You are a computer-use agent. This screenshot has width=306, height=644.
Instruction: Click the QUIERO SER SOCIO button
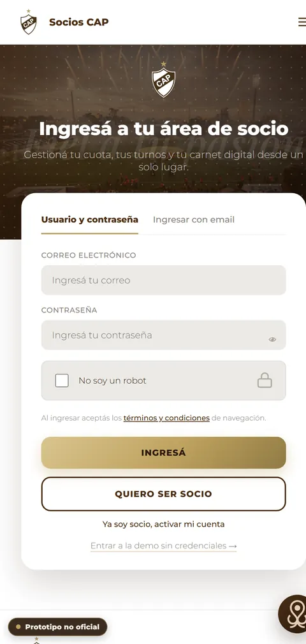(x=163, y=494)
